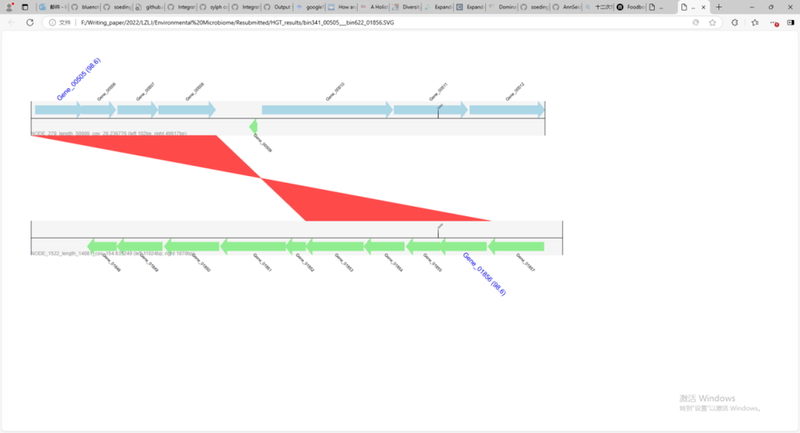800x433 pixels.
Task: Open the browser extensions icon
Action: [x=735, y=21]
